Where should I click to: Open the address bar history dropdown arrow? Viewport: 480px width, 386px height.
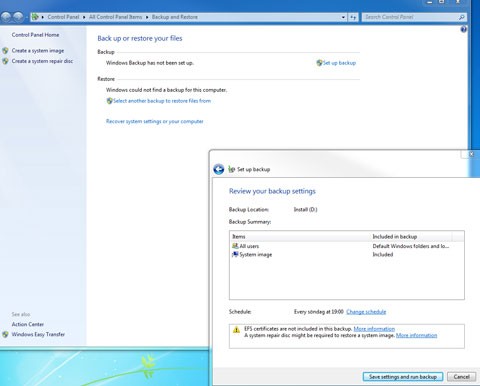pyautogui.click(x=343, y=17)
